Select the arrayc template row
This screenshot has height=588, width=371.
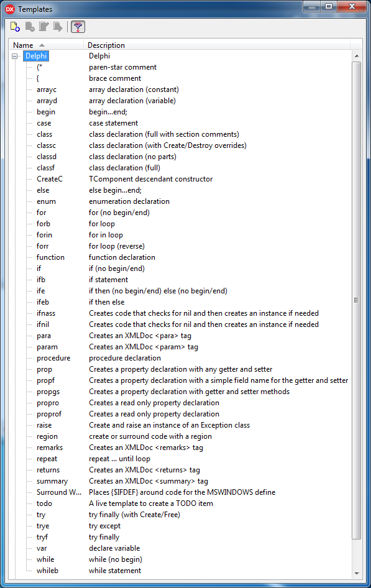coord(47,90)
